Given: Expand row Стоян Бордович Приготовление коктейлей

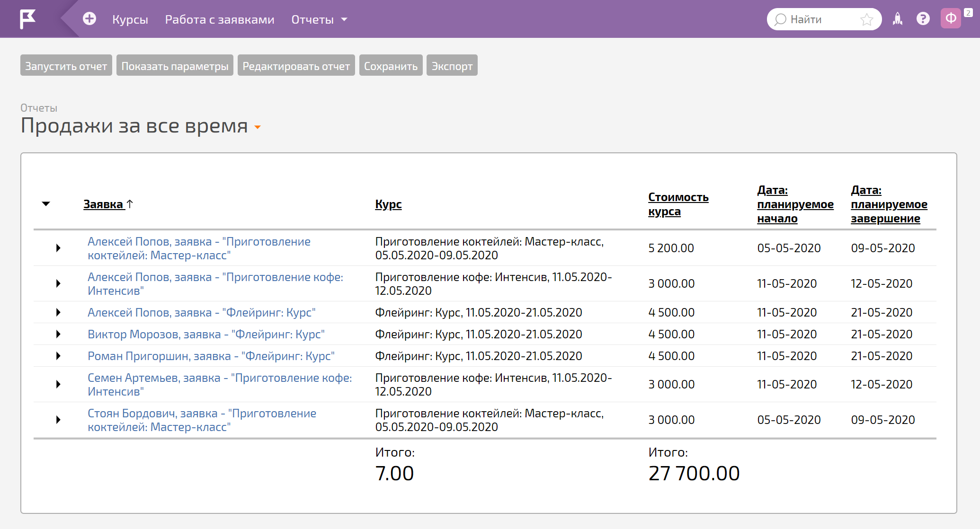Looking at the screenshot, I should click(x=58, y=420).
